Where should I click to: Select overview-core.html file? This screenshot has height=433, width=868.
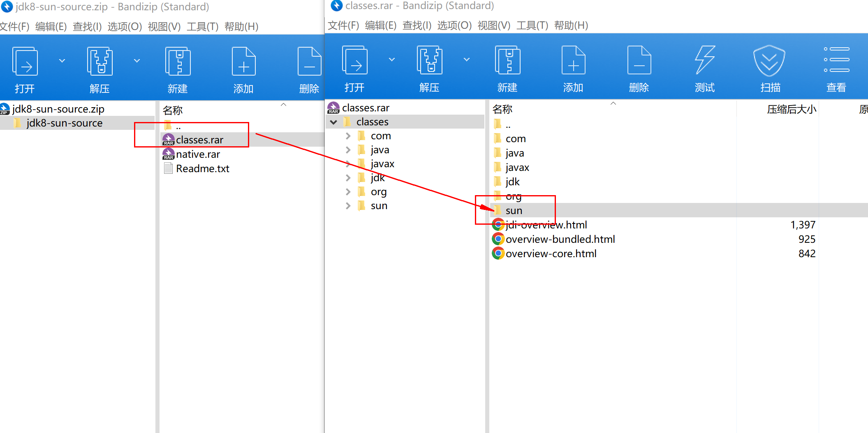tap(551, 254)
